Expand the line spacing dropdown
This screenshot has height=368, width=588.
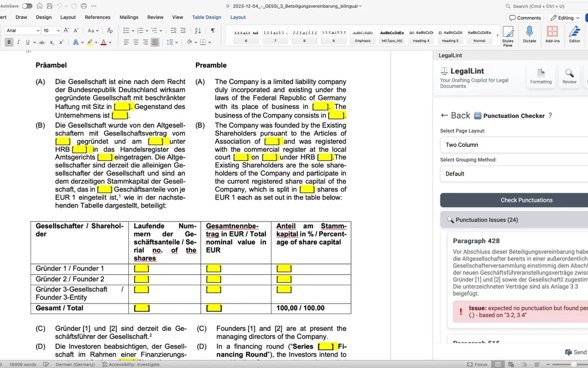point(177,42)
